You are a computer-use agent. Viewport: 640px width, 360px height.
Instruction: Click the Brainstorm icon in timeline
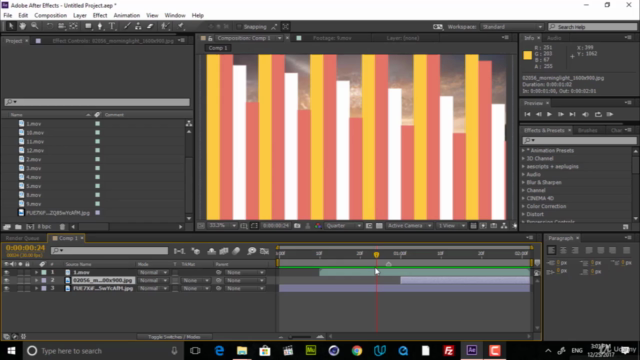pyautogui.click(x=251, y=251)
